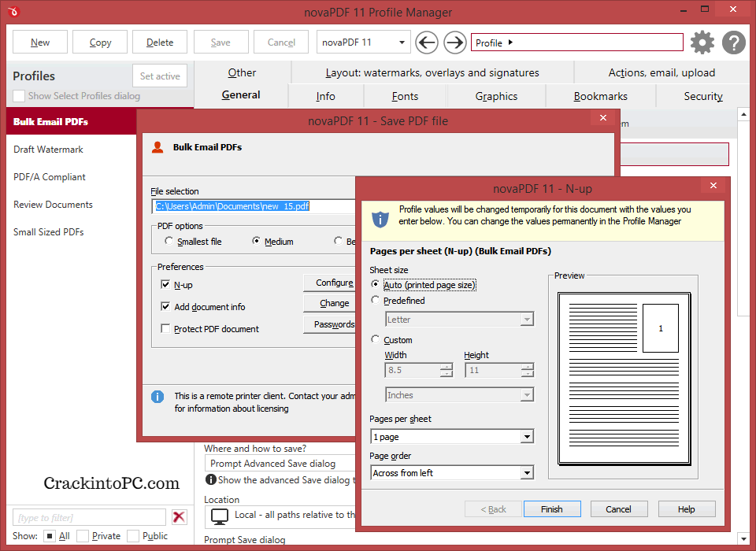This screenshot has height=551, width=756.
Task: Uncheck Add document info checkbox
Action: (x=165, y=307)
